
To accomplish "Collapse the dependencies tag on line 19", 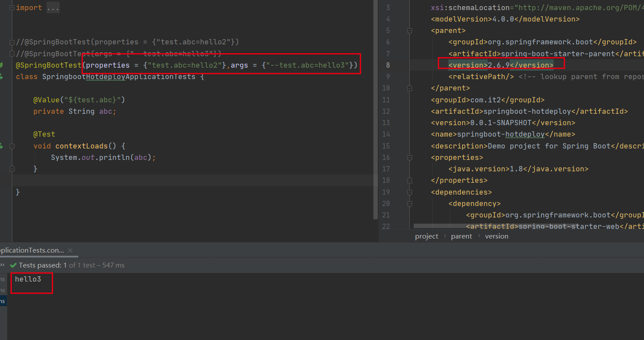I will 409,192.
